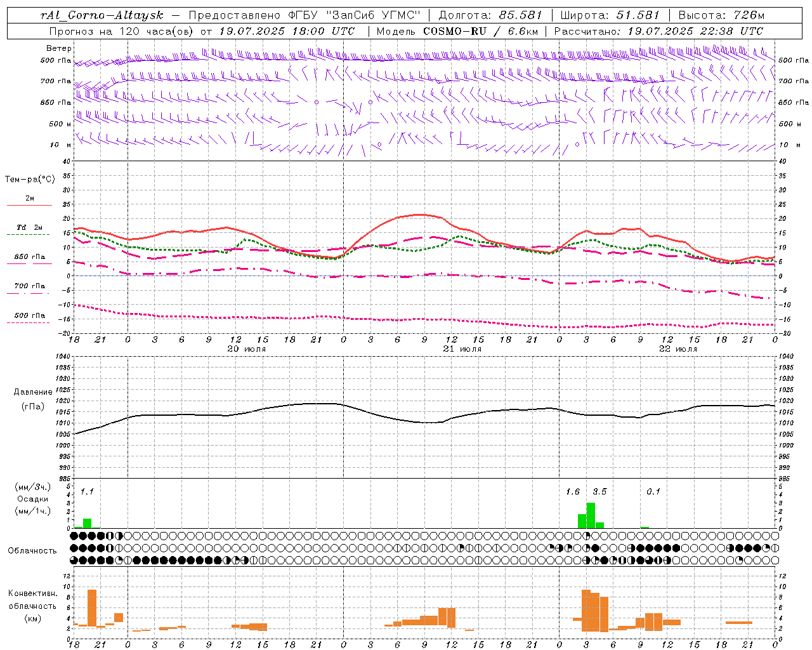812x650 pixels.
Task: Click the 22 июля date label
Action: click(x=678, y=349)
